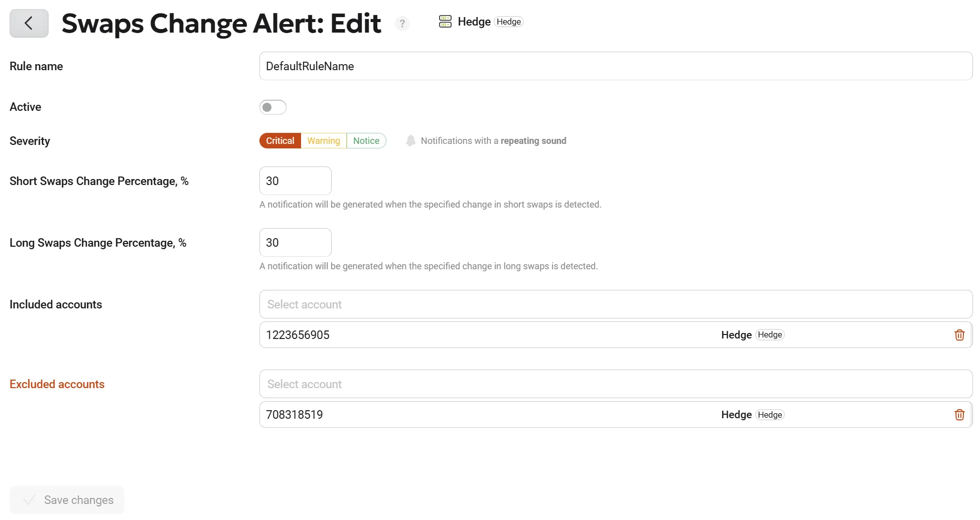Click the Hedge tag on account 708318519
The width and height of the screenshot is (980, 520).
[770, 415]
